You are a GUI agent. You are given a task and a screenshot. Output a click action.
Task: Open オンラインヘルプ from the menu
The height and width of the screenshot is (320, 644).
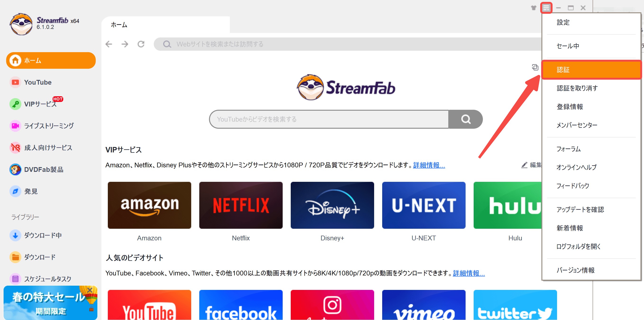[x=591, y=167]
